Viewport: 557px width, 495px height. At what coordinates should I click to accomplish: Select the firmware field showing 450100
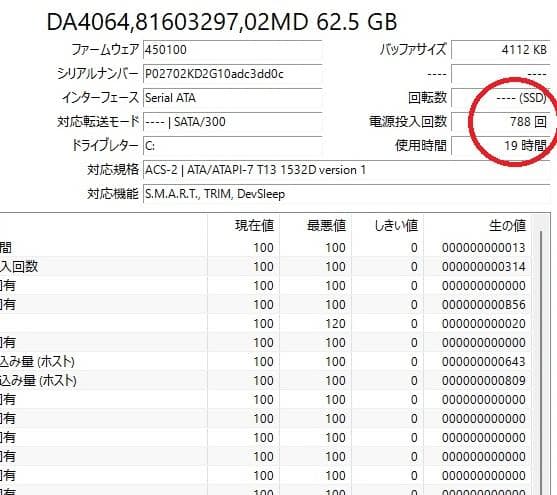(233, 49)
